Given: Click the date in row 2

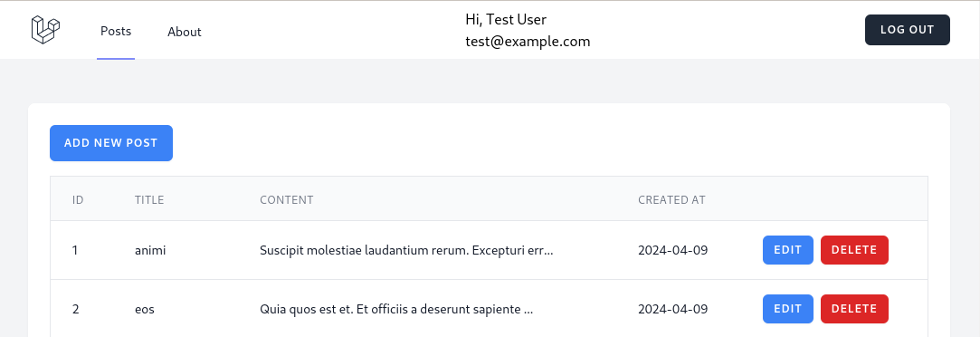Looking at the screenshot, I should tap(672, 310).
